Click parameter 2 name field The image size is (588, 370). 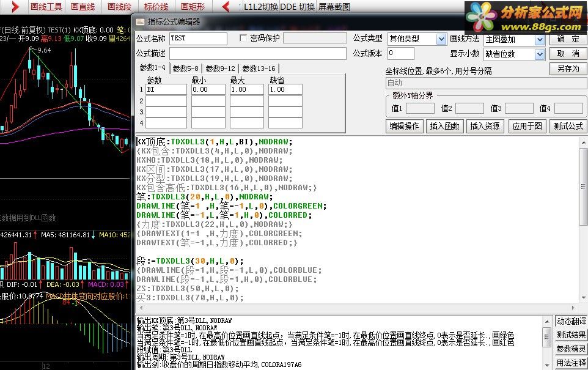166,100
